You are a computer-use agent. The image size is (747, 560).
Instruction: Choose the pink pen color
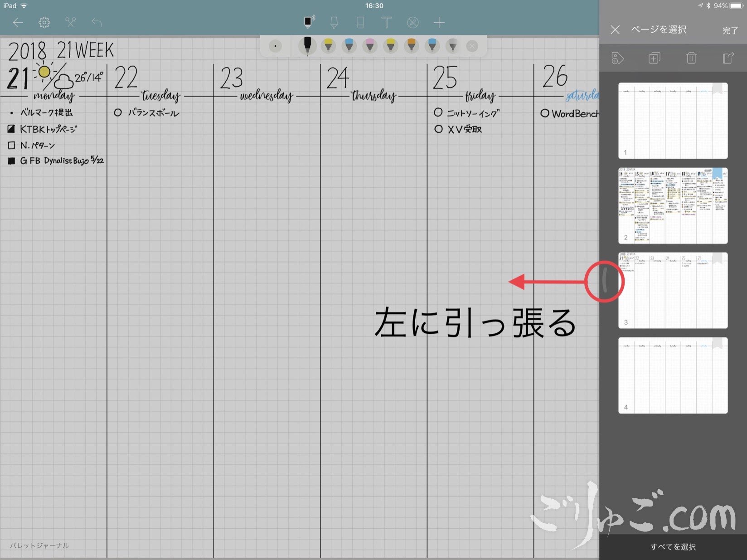[370, 46]
